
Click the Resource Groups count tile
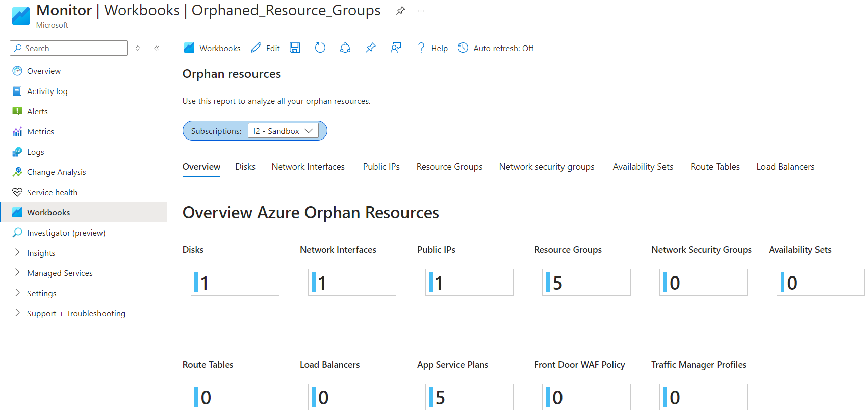tap(586, 282)
